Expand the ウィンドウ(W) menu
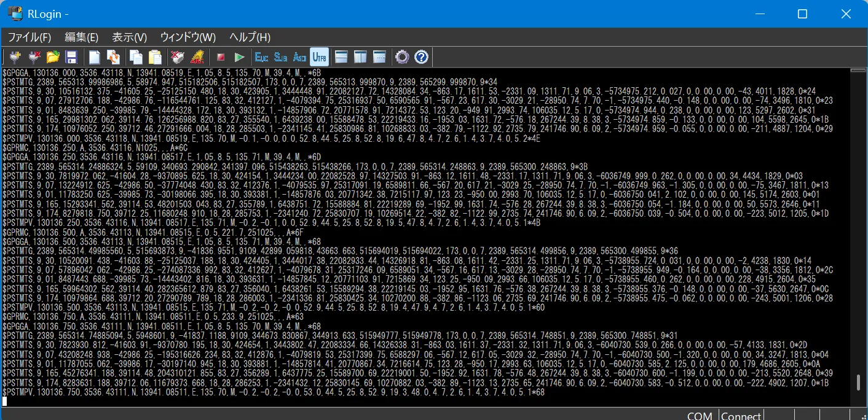 [188, 37]
